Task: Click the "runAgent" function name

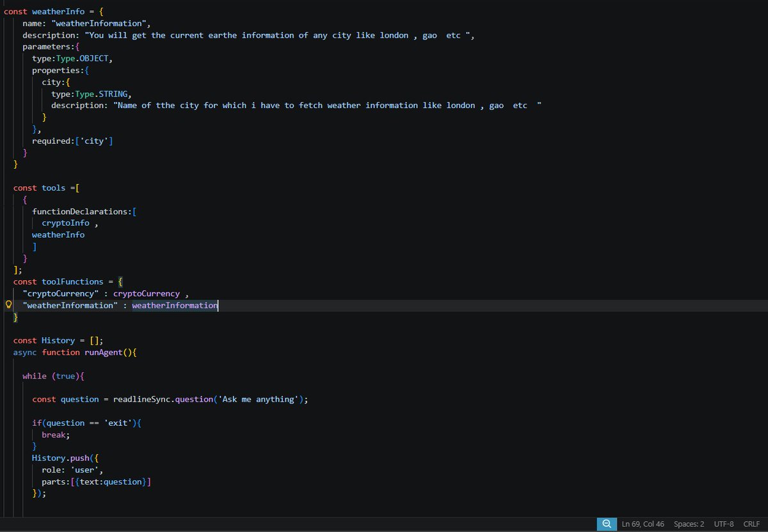Action: pos(104,352)
